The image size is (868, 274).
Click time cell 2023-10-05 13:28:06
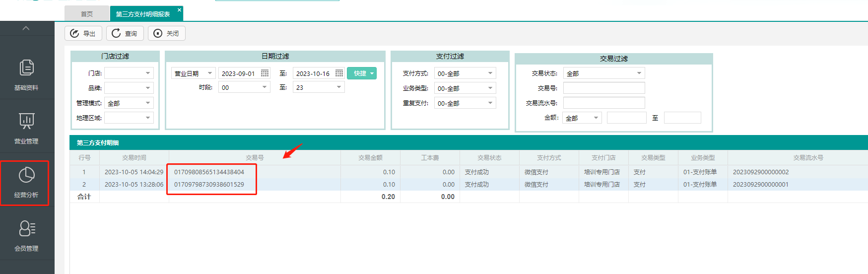[134, 184]
